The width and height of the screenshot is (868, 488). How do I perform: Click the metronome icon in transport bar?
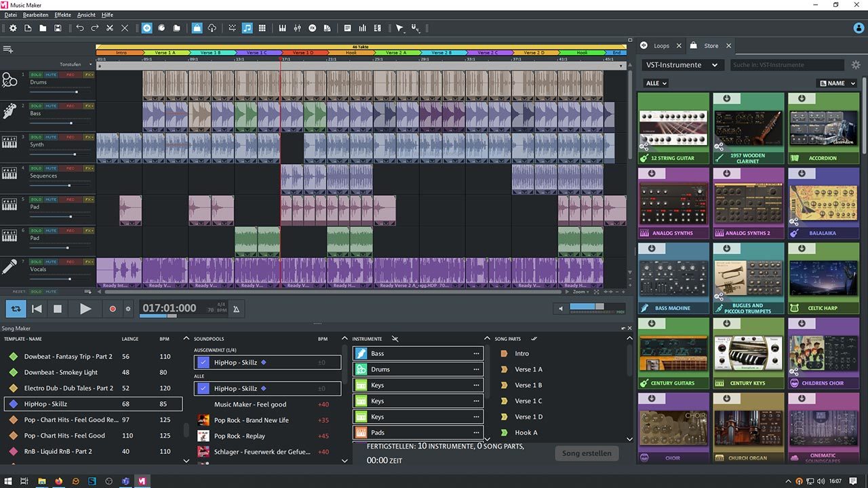pos(236,309)
